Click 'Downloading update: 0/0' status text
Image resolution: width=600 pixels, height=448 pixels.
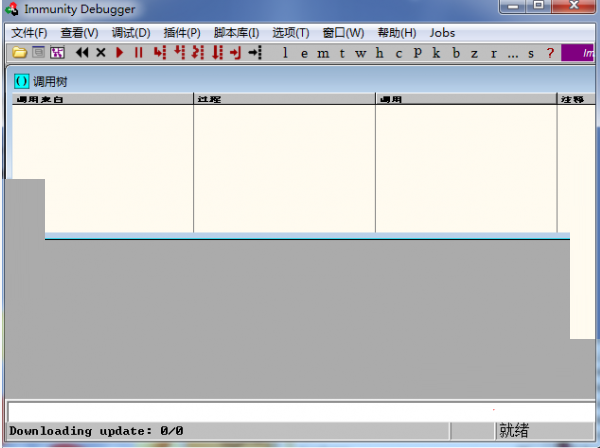click(96, 431)
